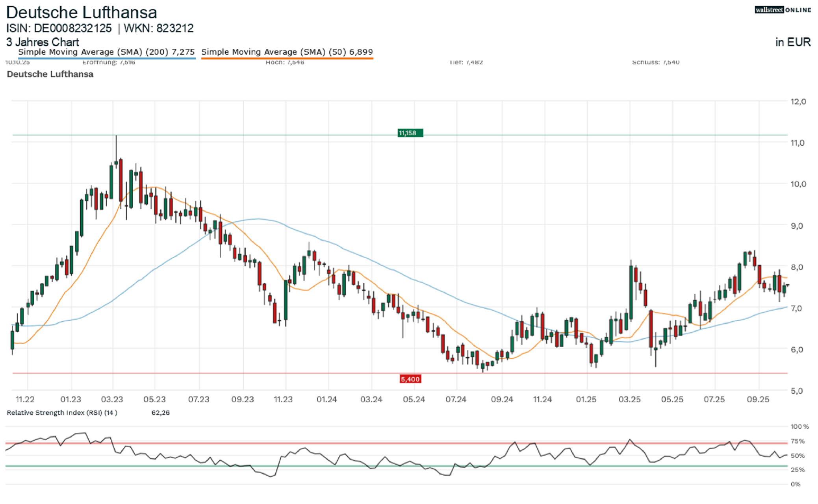This screenshot has height=504, width=818.
Task: Click the WKN 823212 text
Action: [159, 28]
